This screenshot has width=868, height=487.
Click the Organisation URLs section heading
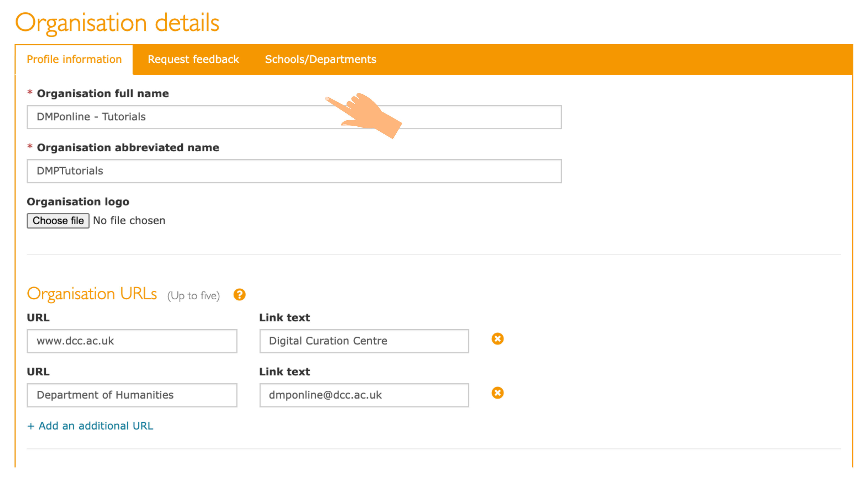(x=92, y=294)
